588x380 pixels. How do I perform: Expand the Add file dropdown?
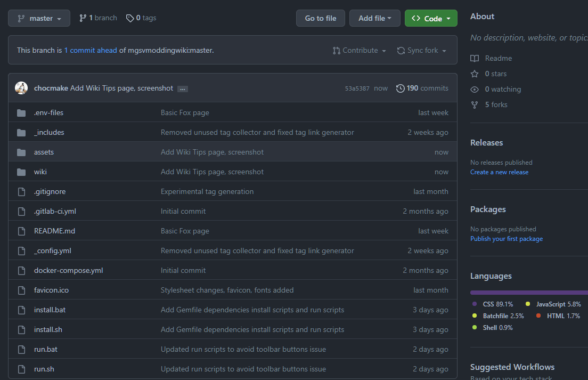(x=374, y=18)
